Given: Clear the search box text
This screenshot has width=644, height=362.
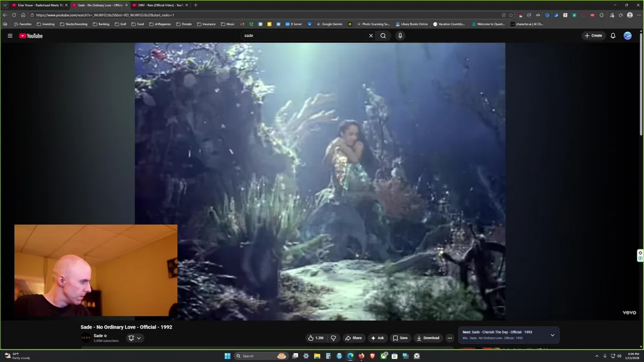Looking at the screenshot, I should click(x=371, y=36).
